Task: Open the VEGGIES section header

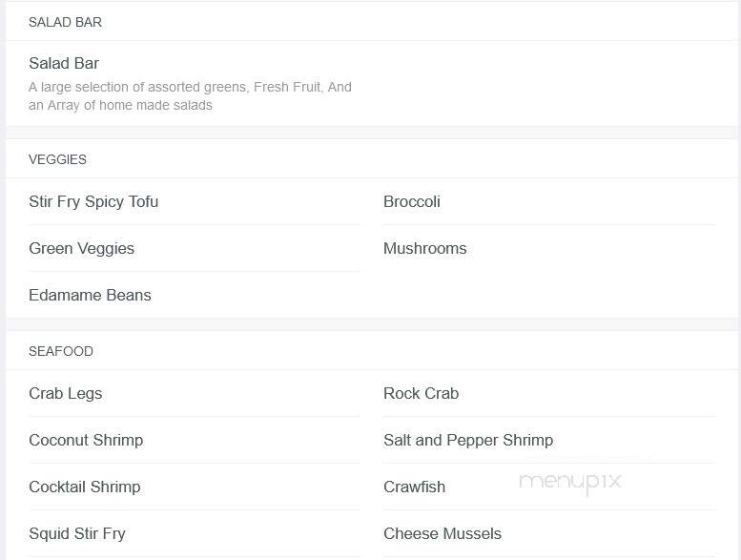Action: (57, 159)
